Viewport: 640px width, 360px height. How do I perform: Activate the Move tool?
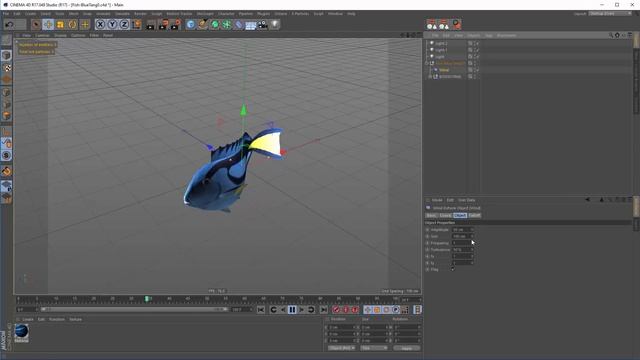48,24
